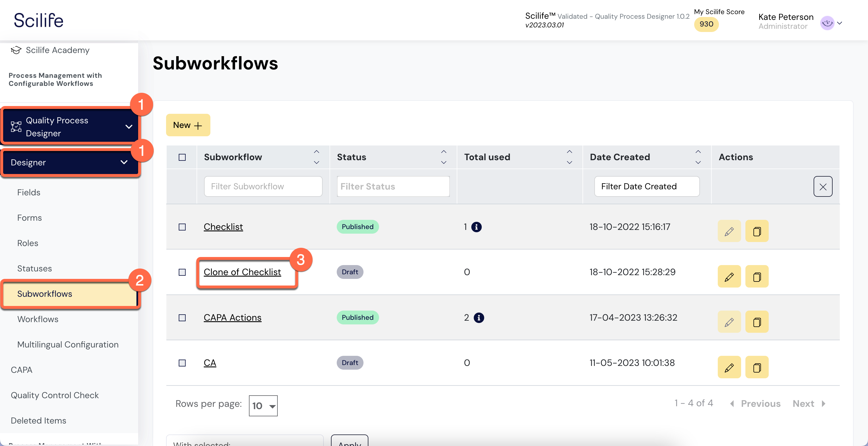Open Statuses in the sidebar
The height and width of the screenshot is (446, 868).
pos(34,268)
